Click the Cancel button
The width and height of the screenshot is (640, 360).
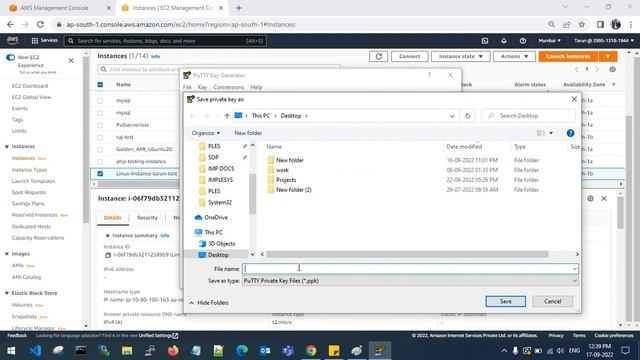[552, 301]
